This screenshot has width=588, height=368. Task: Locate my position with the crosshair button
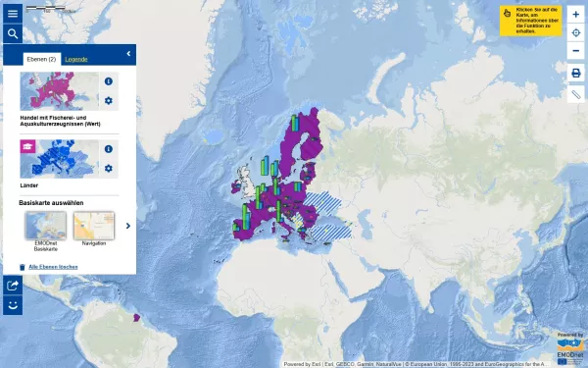point(575,32)
